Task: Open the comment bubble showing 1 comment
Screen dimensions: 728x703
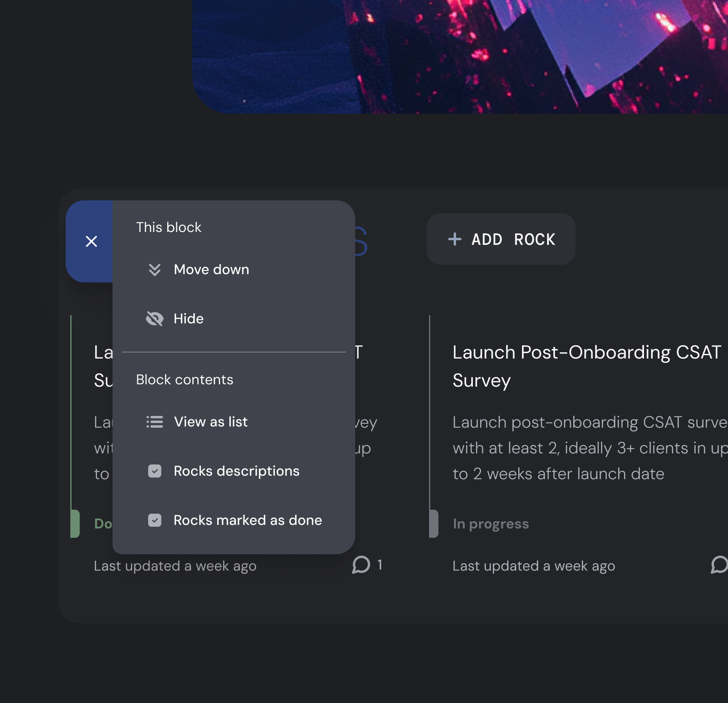Action: click(x=361, y=565)
